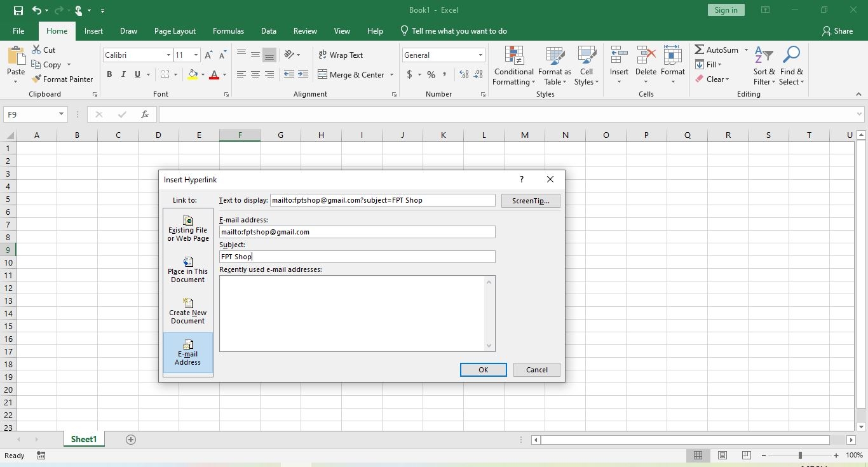Switch to the Review tab

pyautogui.click(x=305, y=30)
